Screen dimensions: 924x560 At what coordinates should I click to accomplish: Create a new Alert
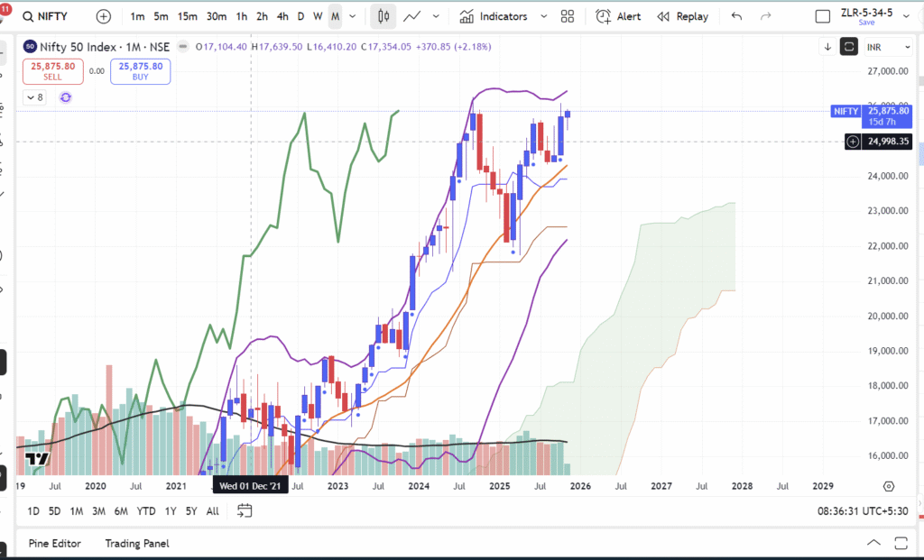619,16
